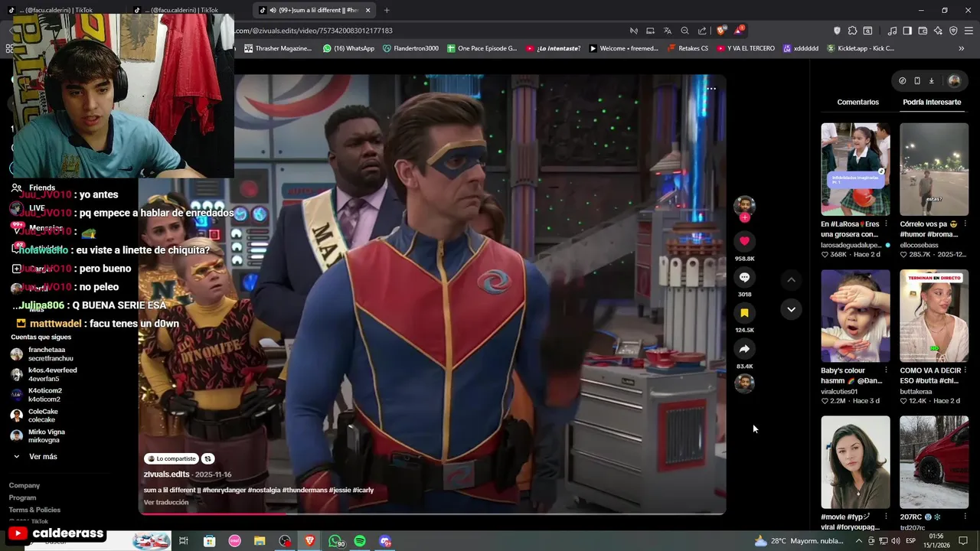Viewport: 980px width, 551px height.
Task: Click the 'Lo compartiste' repost label
Action: pos(172,458)
